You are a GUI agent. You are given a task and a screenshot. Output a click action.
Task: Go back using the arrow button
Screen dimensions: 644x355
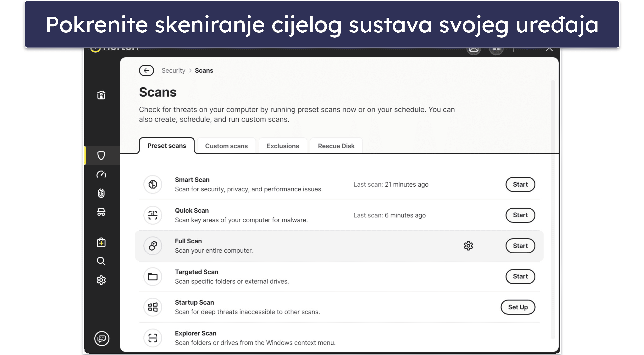click(x=146, y=71)
